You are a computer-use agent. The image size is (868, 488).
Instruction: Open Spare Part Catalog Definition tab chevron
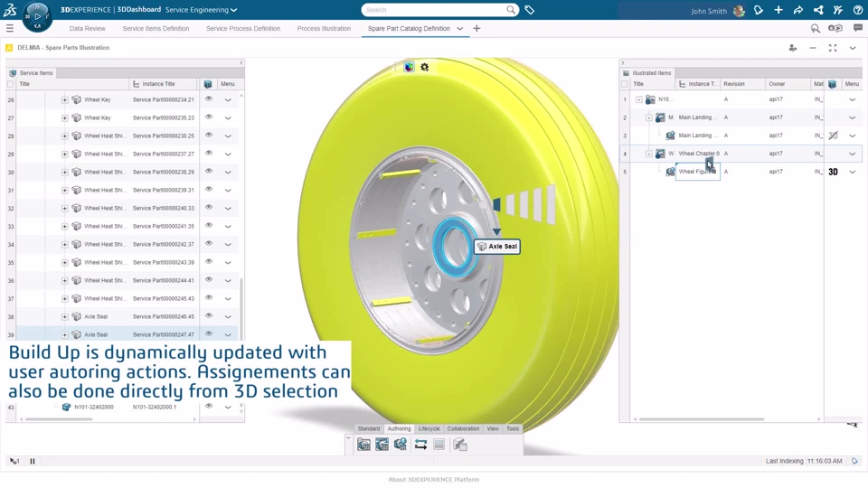click(460, 29)
